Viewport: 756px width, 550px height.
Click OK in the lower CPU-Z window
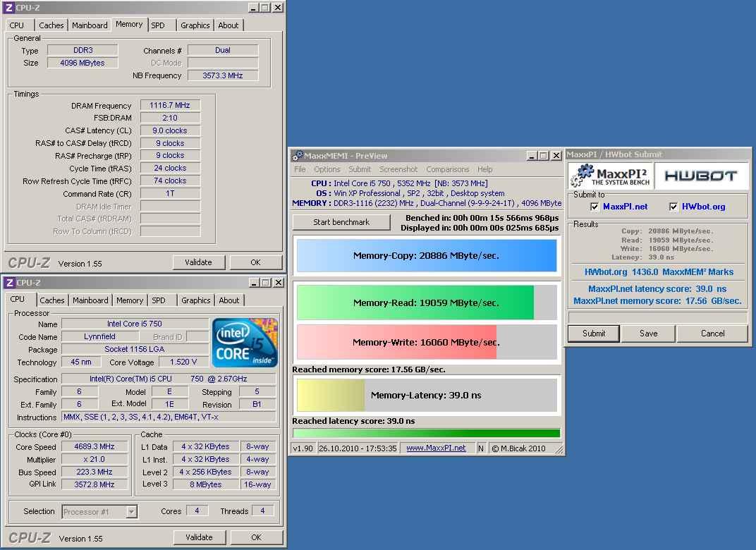tap(256, 537)
